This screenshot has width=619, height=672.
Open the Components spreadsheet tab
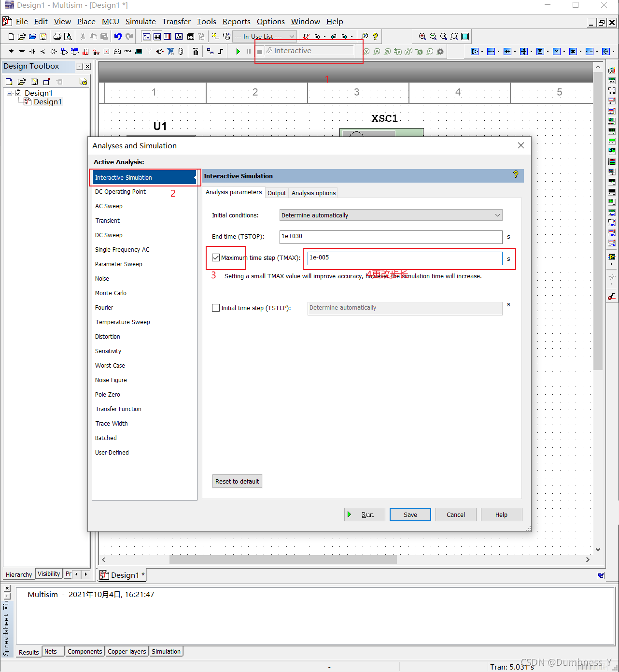pos(84,651)
